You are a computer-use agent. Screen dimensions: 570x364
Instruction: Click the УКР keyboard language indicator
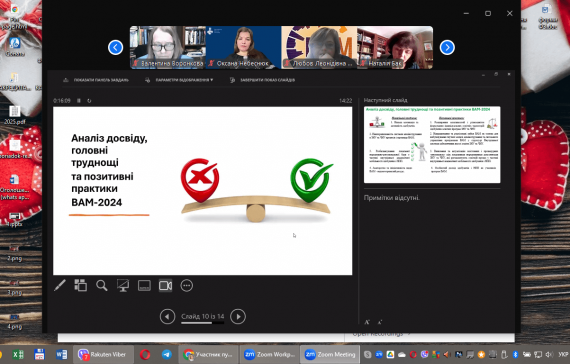(563, 354)
